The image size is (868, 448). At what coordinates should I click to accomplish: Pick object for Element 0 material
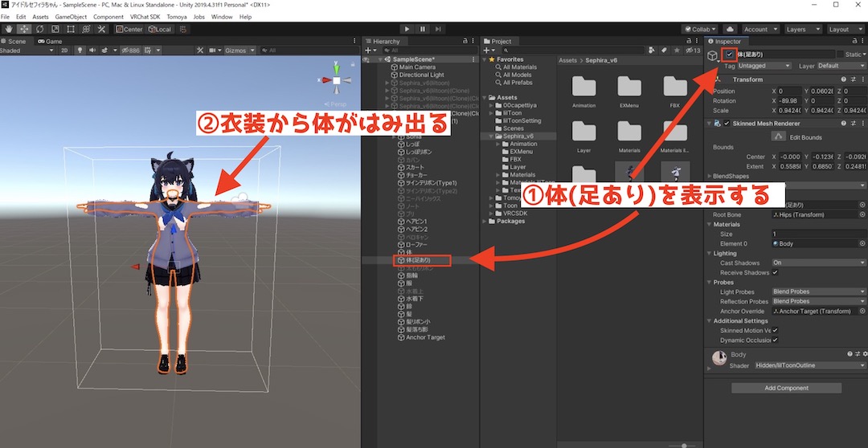(862, 243)
